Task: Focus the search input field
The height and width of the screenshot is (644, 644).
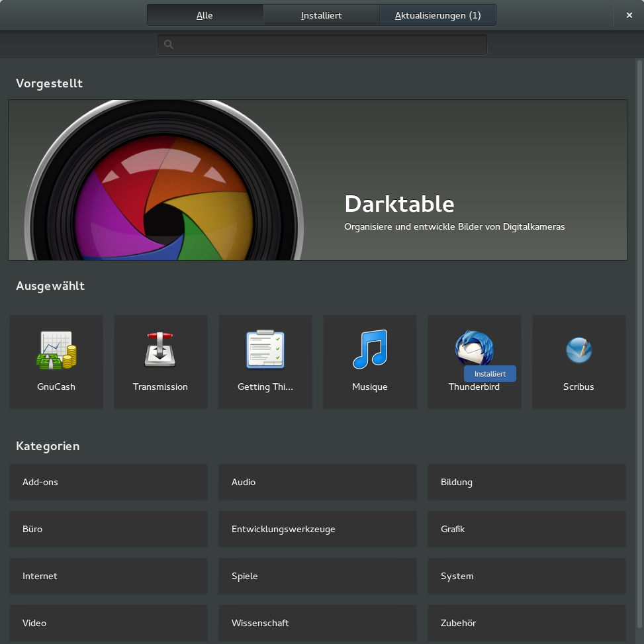Action: [322, 44]
